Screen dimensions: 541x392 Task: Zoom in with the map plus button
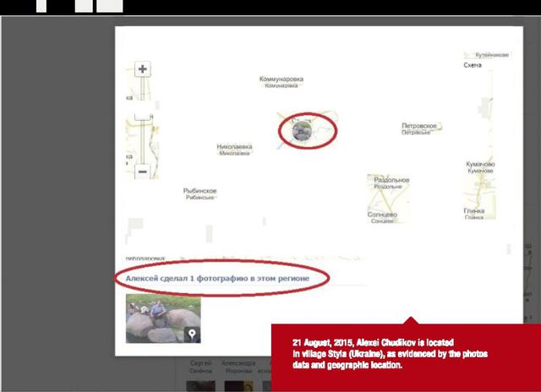[143, 70]
